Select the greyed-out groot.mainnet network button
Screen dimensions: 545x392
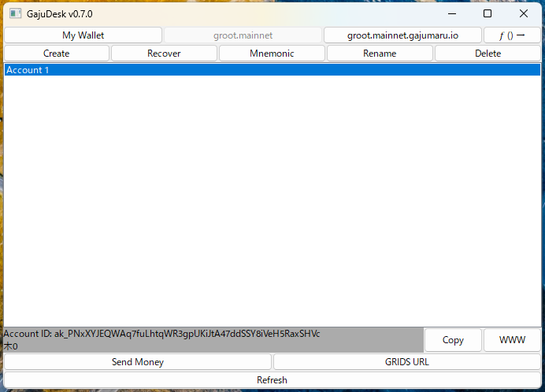pos(243,35)
